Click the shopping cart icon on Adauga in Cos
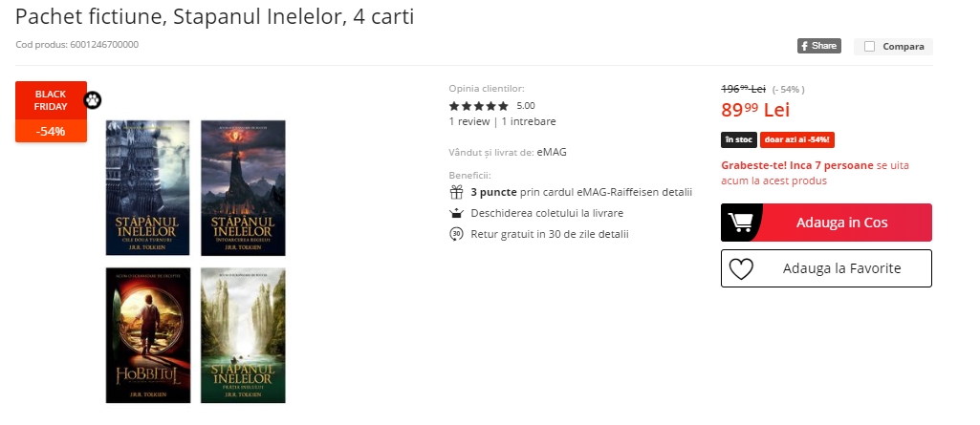The height and width of the screenshot is (425, 980). [741, 223]
